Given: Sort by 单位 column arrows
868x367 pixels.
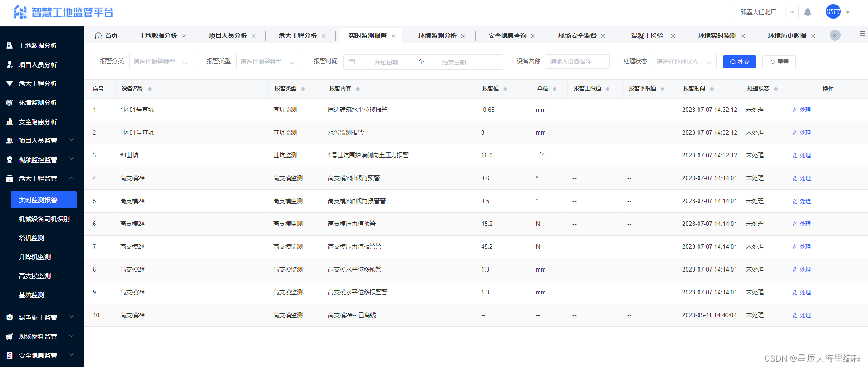Looking at the screenshot, I should click(x=555, y=89).
